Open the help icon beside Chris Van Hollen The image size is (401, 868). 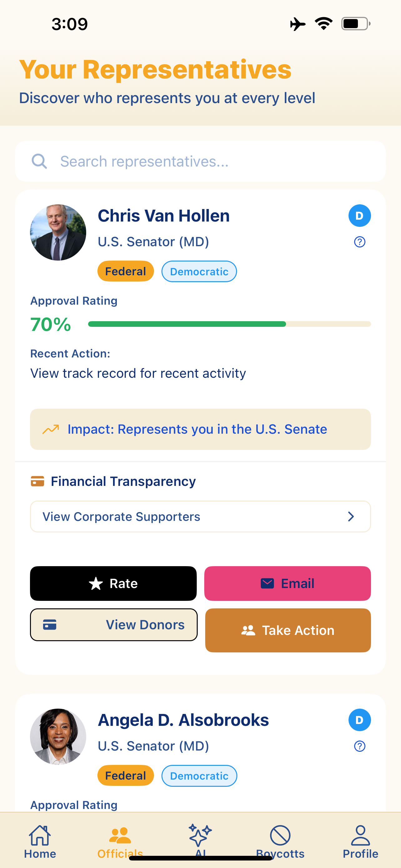(x=359, y=242)
